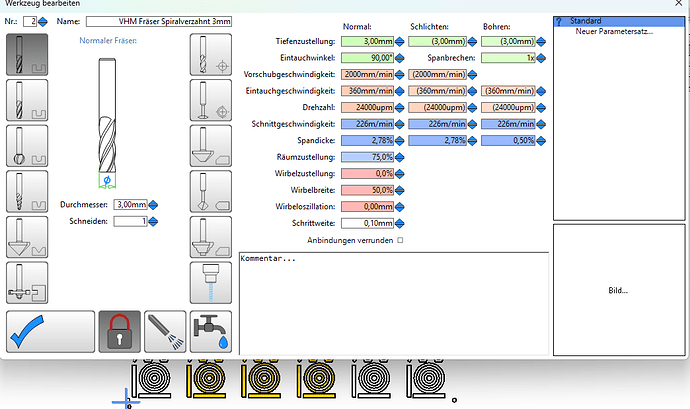Click the Schrittweite 0,10mm field
The image size is (690, 409).
[367, 224]
